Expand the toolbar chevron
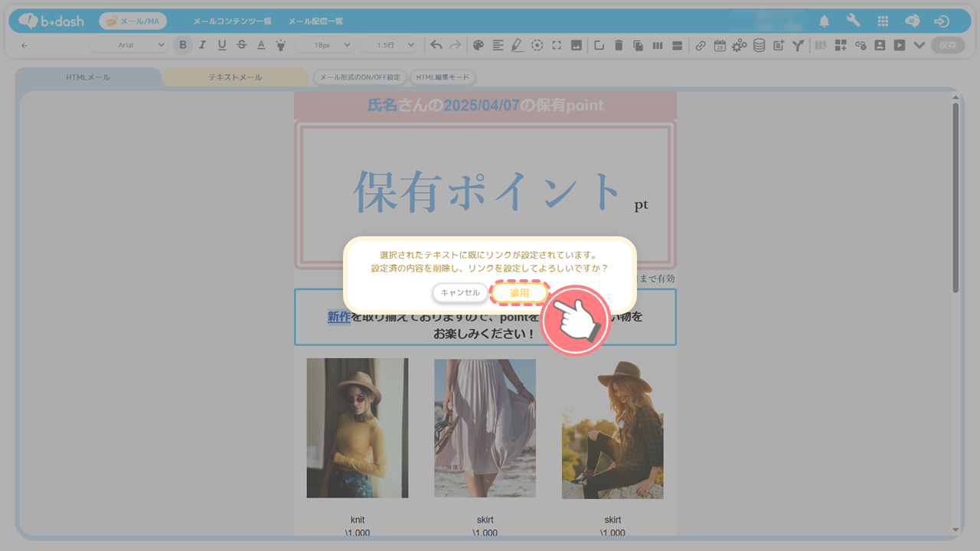 coord(920,45)
